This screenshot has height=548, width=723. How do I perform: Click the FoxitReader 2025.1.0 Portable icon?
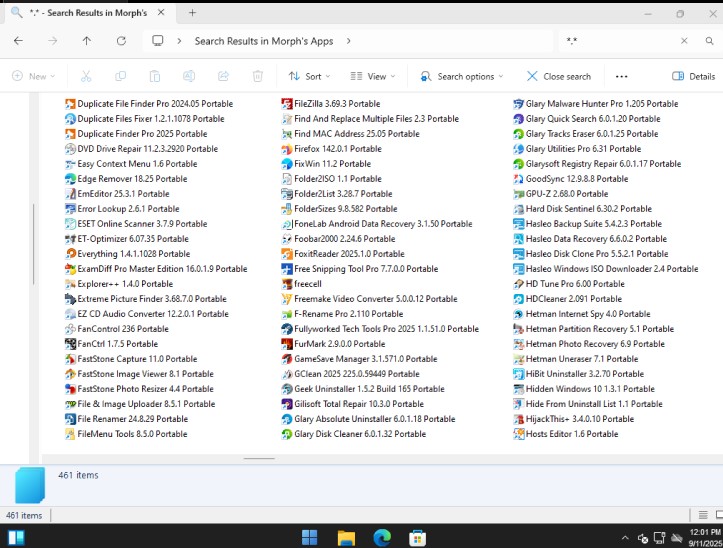[x=287, y=254]
